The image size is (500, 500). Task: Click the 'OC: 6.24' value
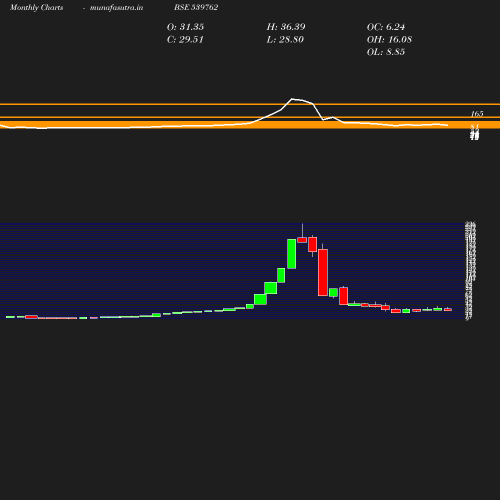[x=386, y=27]
